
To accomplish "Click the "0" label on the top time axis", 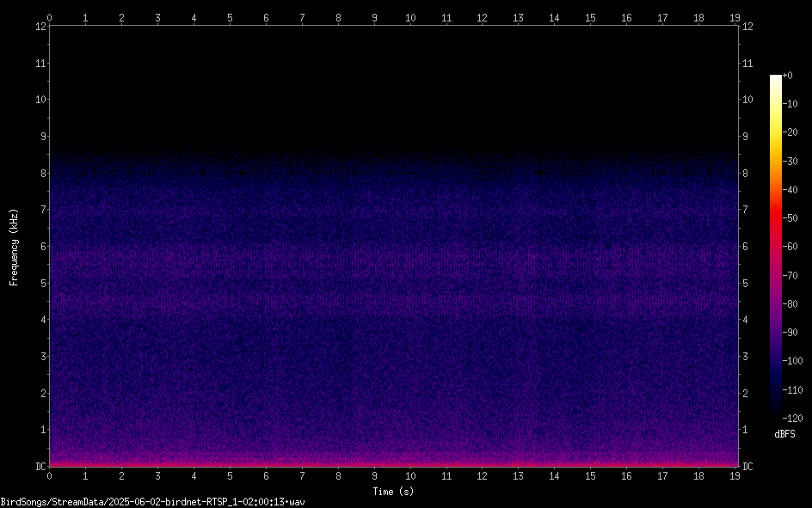I will point(49,18).
